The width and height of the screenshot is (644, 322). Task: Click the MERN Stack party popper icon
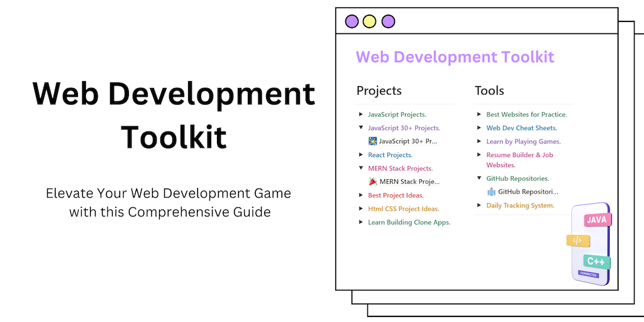(x=373, y=182)
